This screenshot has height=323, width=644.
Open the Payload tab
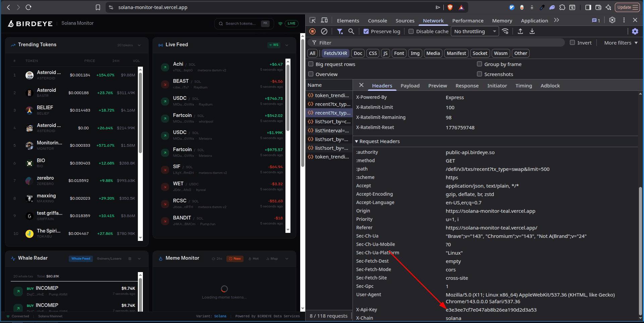tap(410, 86)
